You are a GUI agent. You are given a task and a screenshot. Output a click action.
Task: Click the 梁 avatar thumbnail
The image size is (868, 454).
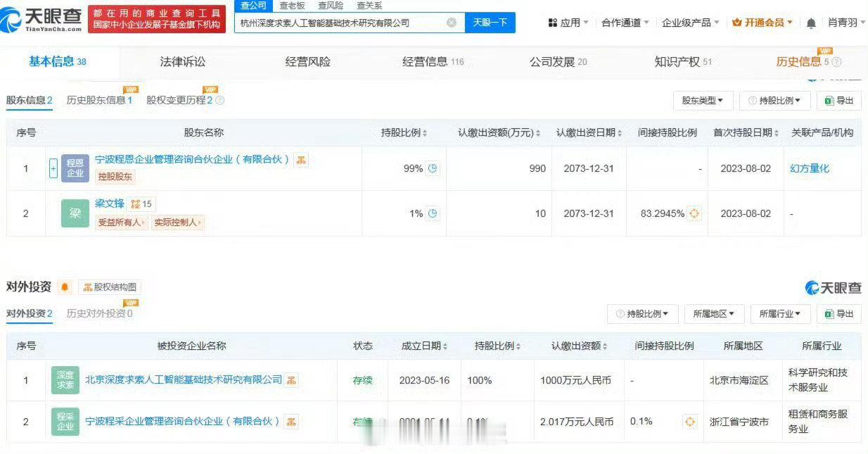point(75,213)
